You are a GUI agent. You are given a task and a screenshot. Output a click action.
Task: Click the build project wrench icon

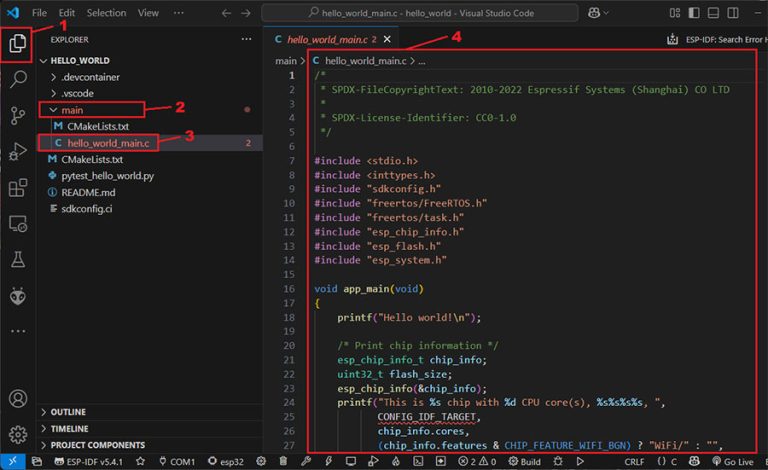tap(306, 461)
